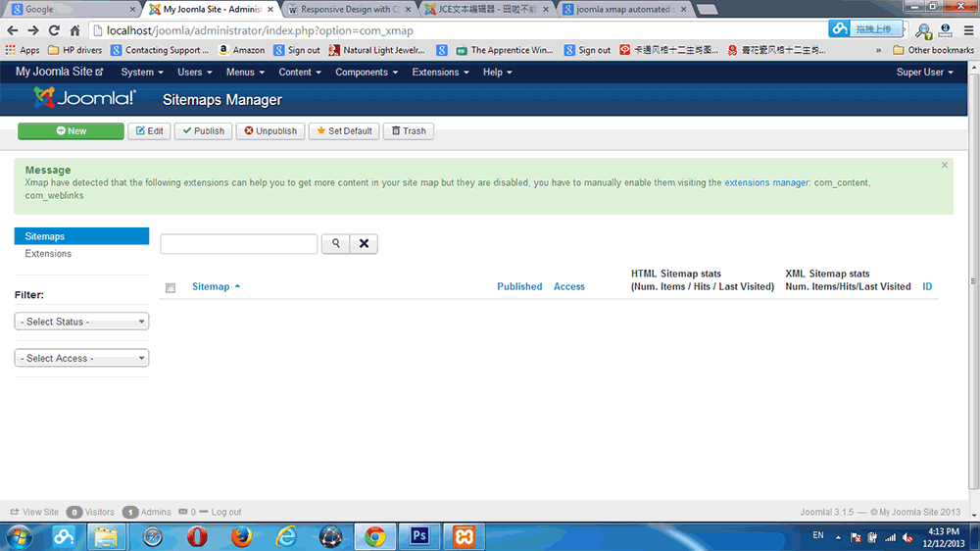This screenshot has height=551, width=980.
Task: Click the Windows Start button
Action: click(20, 536)
